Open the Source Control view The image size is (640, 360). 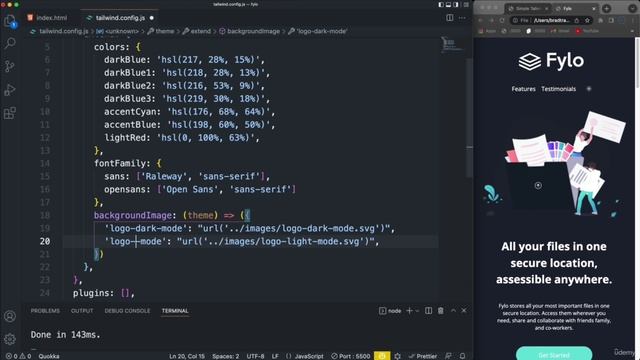point(10,66)
